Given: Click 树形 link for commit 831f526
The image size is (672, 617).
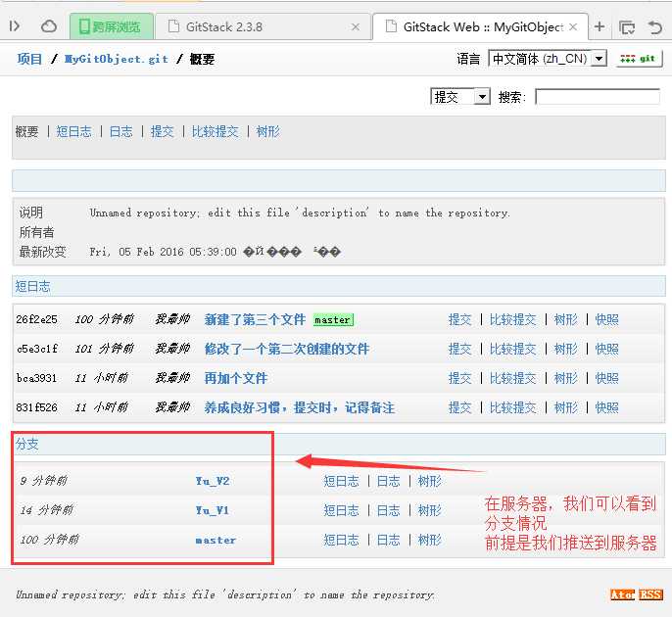Looking at the screenshot, I should click(566, 407).
